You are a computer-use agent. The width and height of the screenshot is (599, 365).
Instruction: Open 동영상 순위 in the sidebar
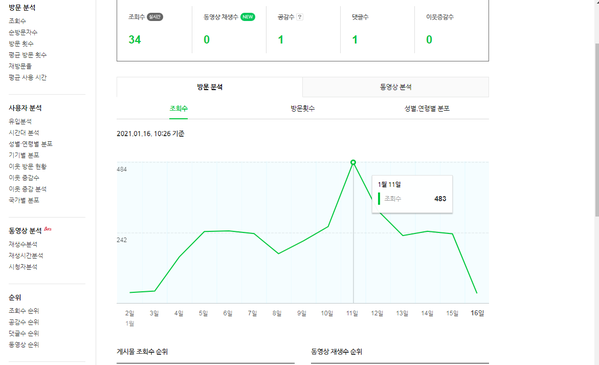pos(24,345)
